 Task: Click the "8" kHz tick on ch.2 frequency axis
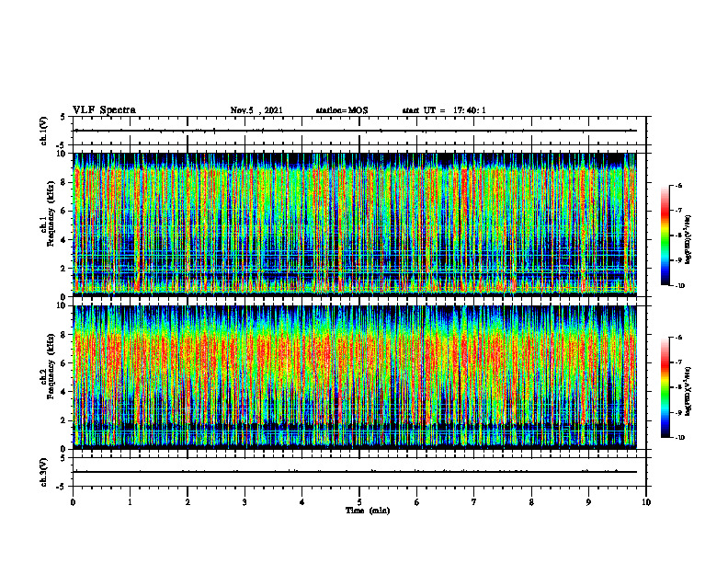pos(63,335)
